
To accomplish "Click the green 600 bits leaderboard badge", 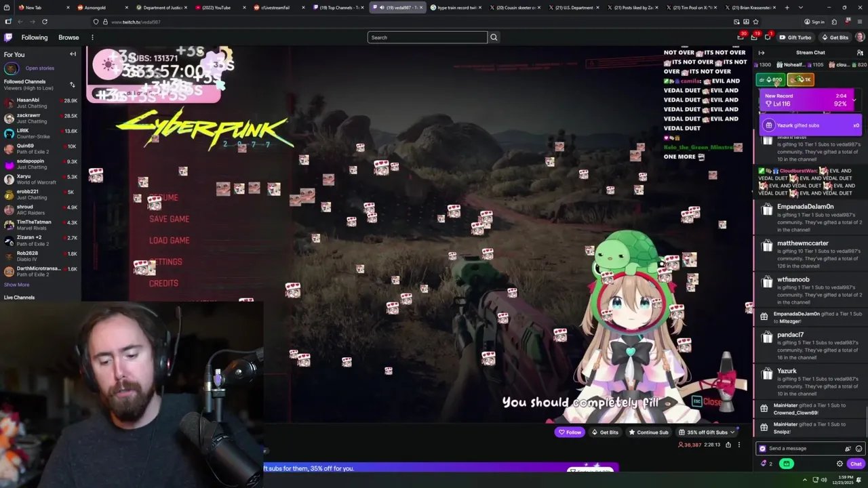I will [771, 80].
